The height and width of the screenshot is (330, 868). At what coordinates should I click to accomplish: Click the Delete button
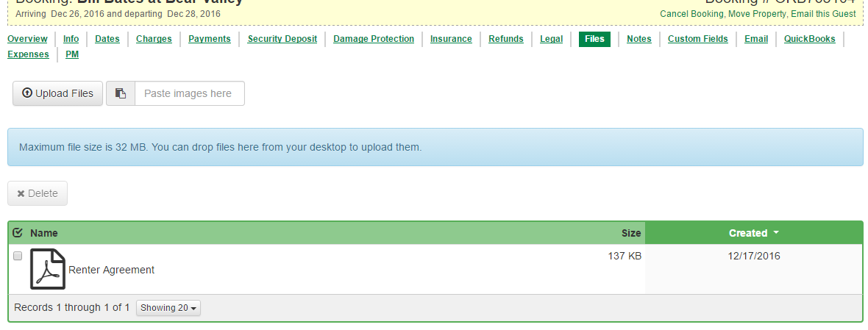point(38,193)
